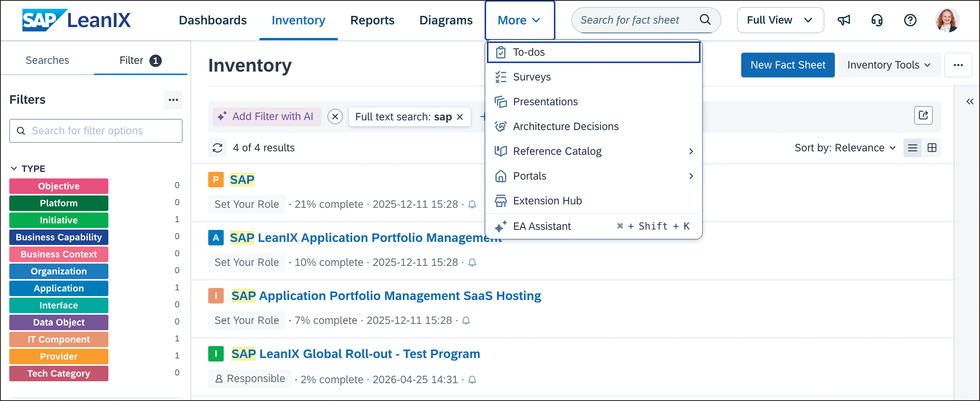
Task: Open SAP LeanIX Global Roll-out Test Program
Action: pos(355,354)
